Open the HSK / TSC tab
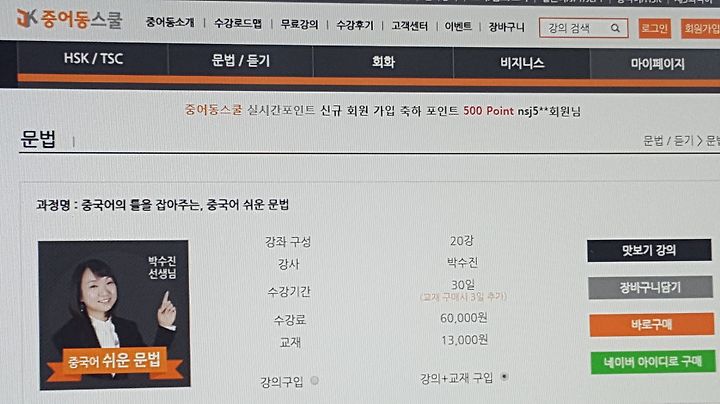The height and width of the screenshot is (404, 720). pyautogui.click(x=93, y=58)
